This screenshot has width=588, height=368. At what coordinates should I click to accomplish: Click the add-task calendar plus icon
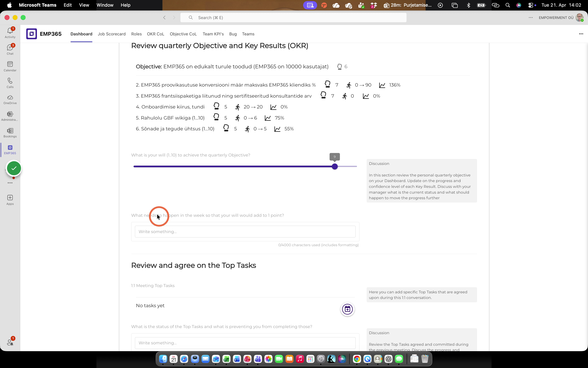pyautogui.click(x=347, y=309)
